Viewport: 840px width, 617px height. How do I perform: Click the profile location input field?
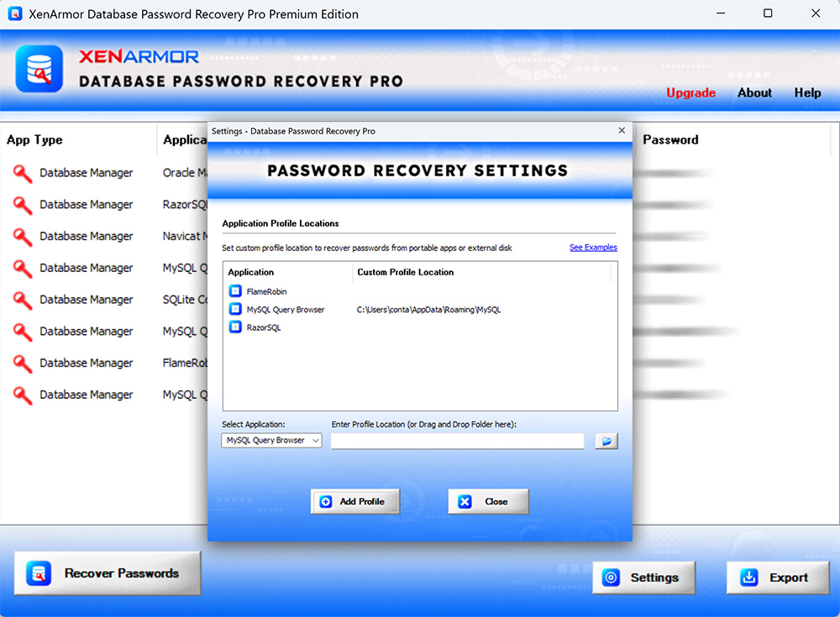(x=458, y=441)
